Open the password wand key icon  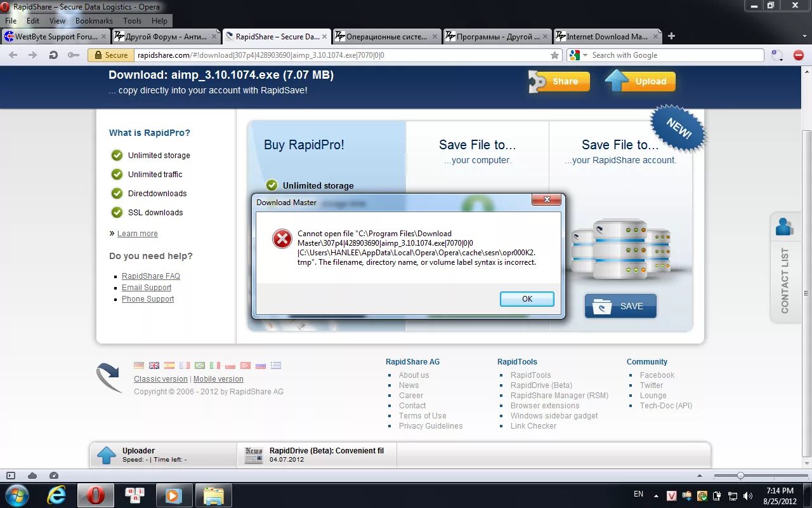tap(74, 55)
